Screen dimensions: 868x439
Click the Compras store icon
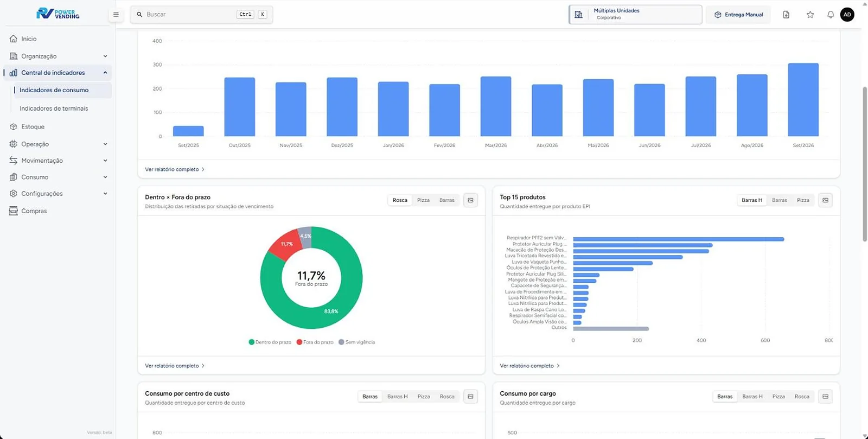(14, 211)
